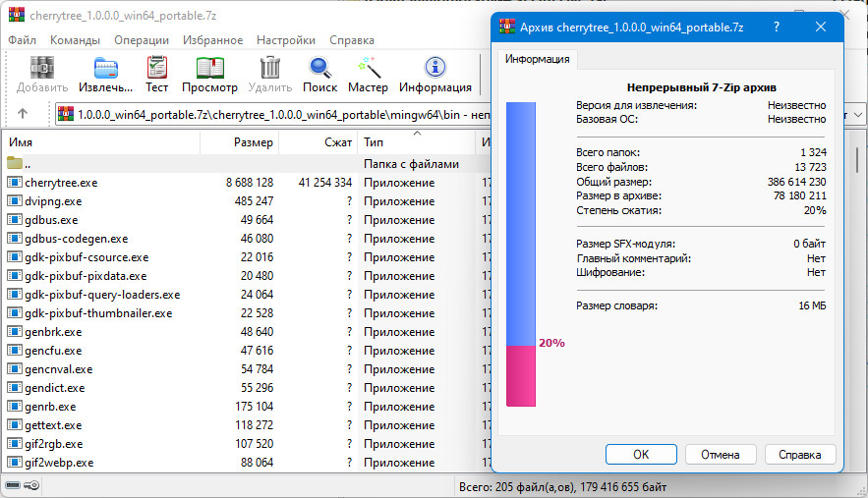This screenshot has height=498, width=868.
Task: Click the genrb.exe size 175 104
Action: click(x=254, y=406)
